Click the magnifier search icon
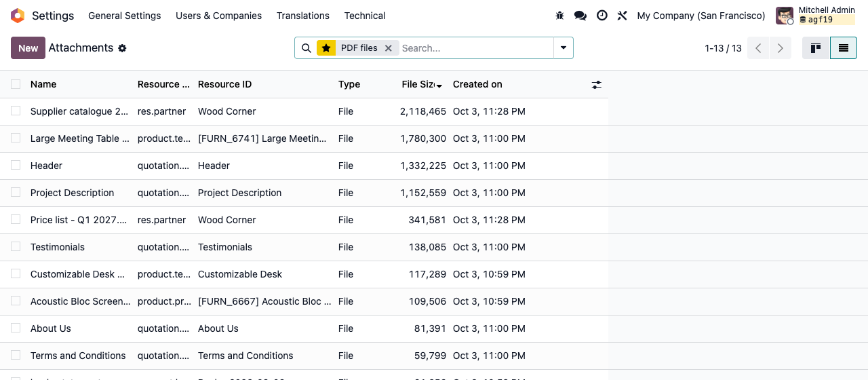This screenshot has height=380, width=868. click(307, 48)
